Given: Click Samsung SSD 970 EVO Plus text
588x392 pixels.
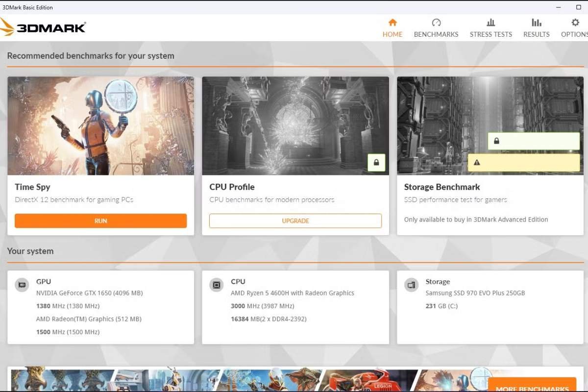Looking at the screenshot, I should coord(475,293).
